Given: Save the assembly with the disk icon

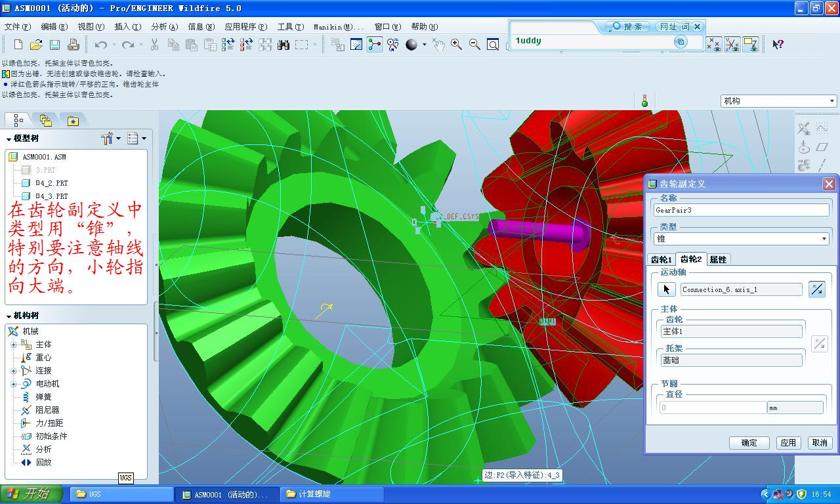Looking at the screenshot, I should click(x=54, y=45).
